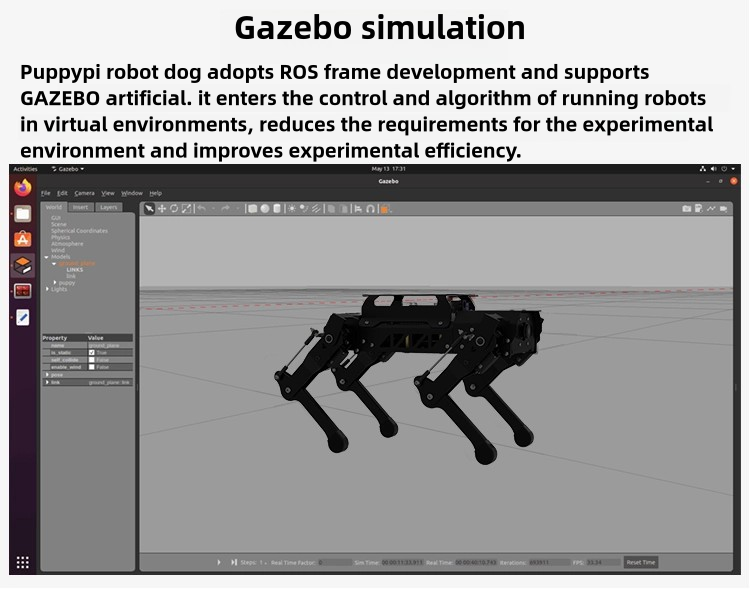Add a directional light
This screenshot has height=589, width=750.
click(x=316, y=209)
